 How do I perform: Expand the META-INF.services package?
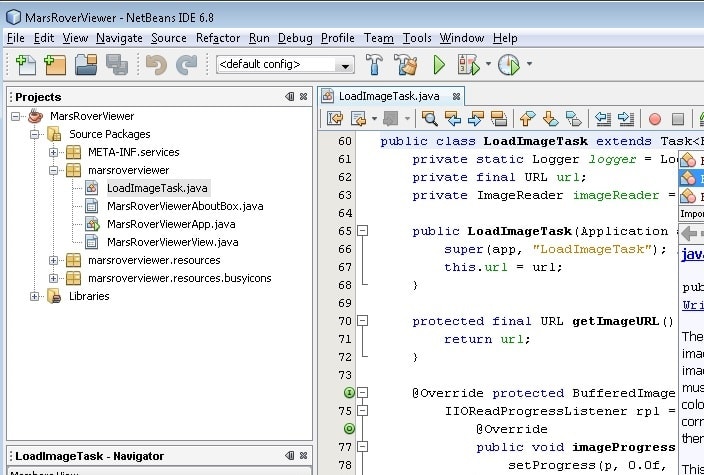click(54, 152)
